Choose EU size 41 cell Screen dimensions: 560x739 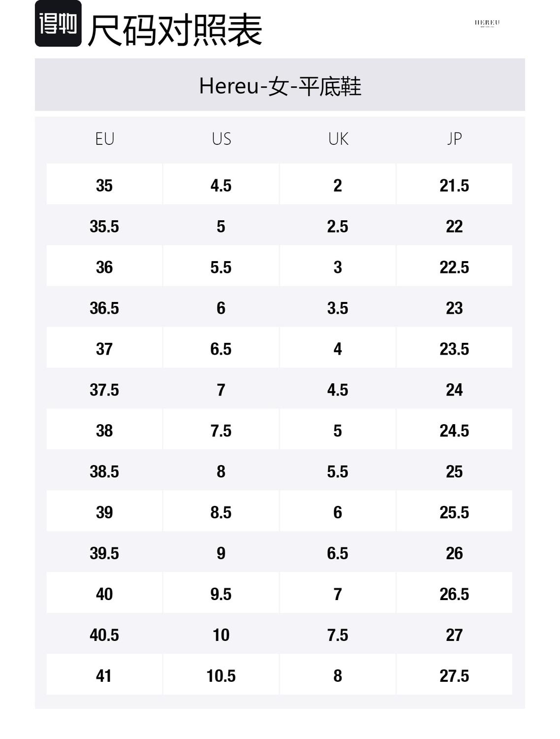(x=104, y=675)
